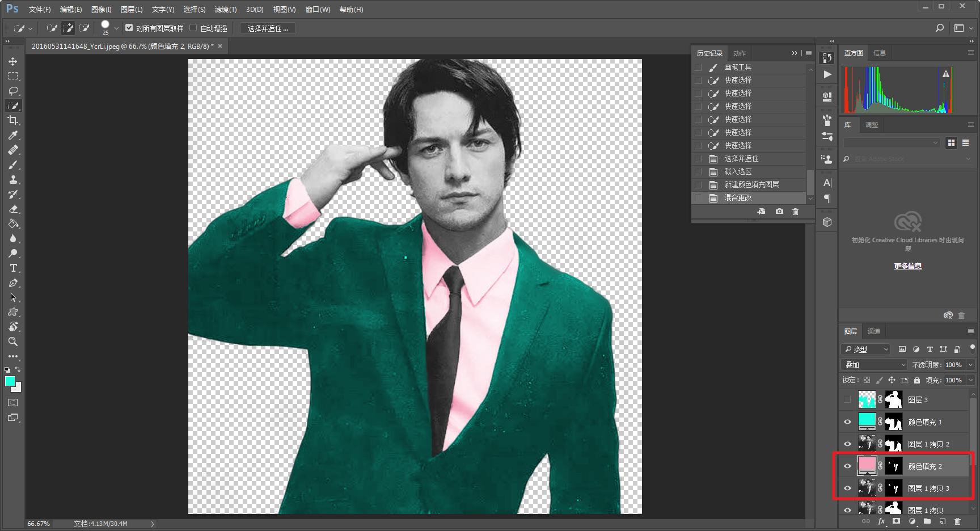Select the Eraser tool

coord(12,209)
